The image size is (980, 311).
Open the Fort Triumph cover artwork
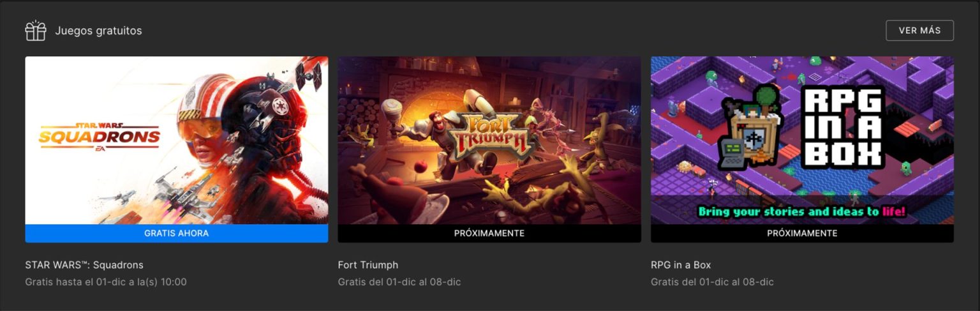tap(489, 140)
